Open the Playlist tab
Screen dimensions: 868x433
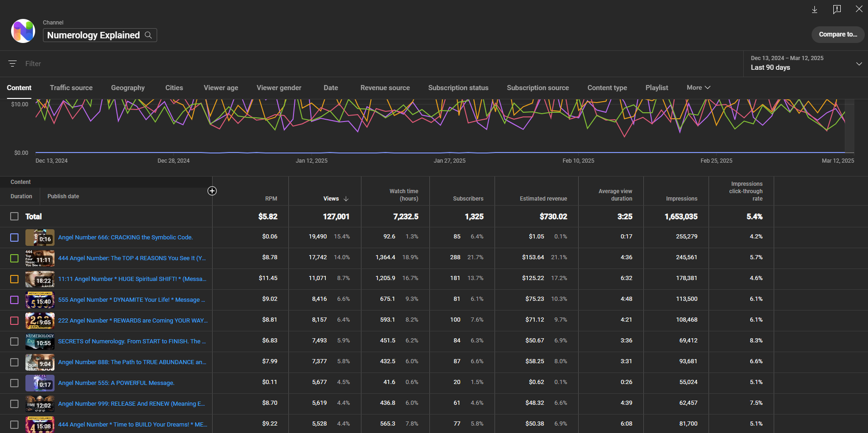click(x=657, y=88)
